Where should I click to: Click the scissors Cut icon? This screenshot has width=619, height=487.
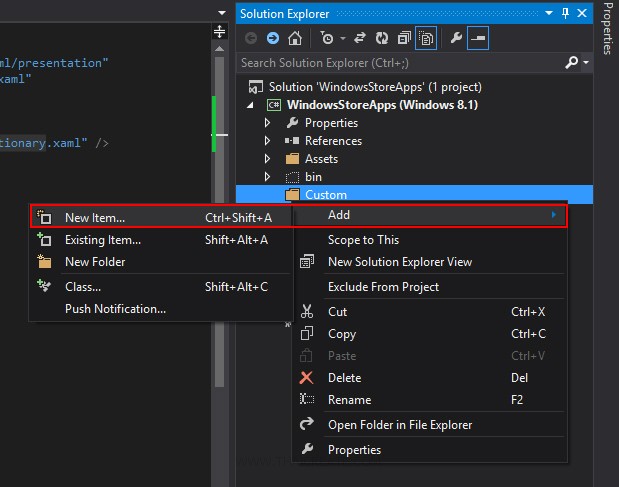click(x=307, y=311)
